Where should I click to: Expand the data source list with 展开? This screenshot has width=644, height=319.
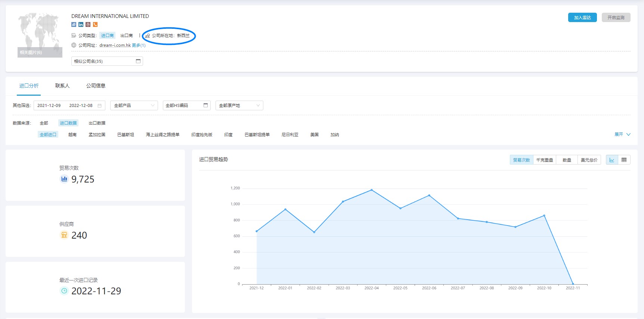[x=622, y=134]
